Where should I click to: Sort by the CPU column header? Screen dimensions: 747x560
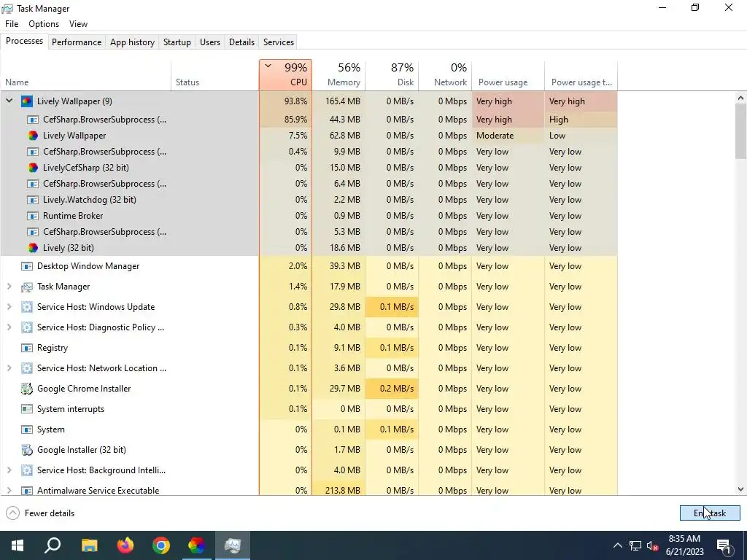(x=286, y=75)
